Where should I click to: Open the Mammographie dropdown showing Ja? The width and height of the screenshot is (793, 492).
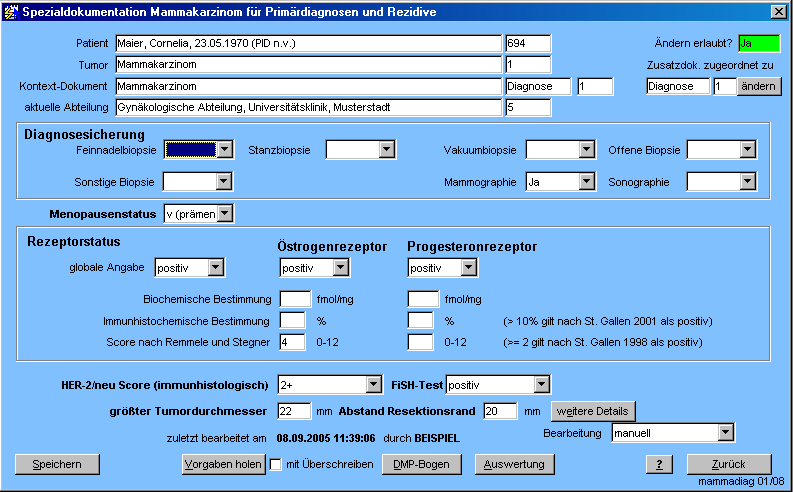(587, 182)
